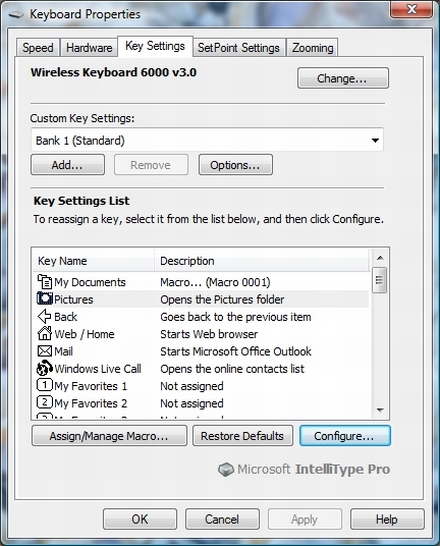Click the Remove button
Viewport: 440px width, 546px height.
click(151, 165)
